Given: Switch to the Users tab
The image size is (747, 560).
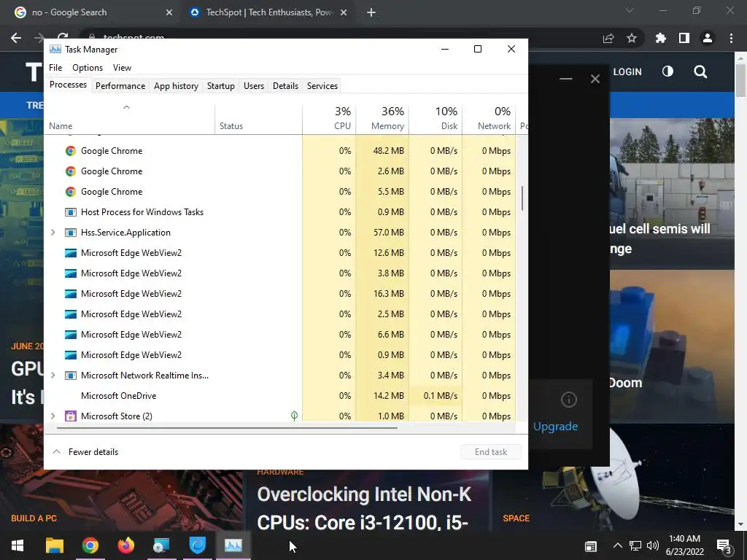Looking at the screenshot, I should [x=253, y=86].
